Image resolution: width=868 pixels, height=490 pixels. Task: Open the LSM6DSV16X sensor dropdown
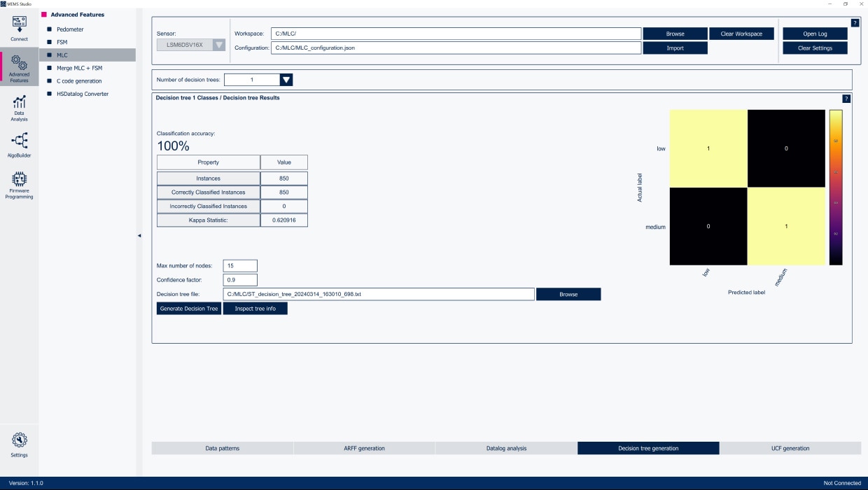219,45
